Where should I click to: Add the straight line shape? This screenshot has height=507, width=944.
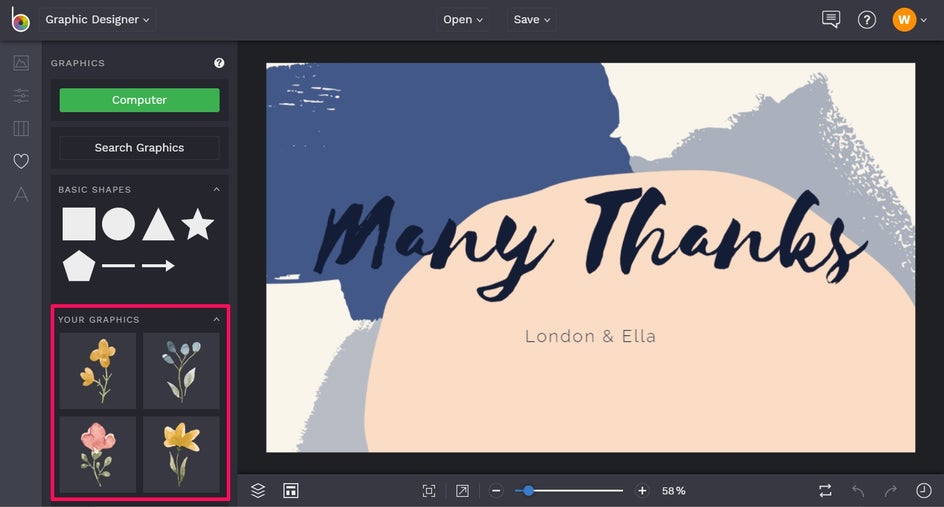point(118,266)
